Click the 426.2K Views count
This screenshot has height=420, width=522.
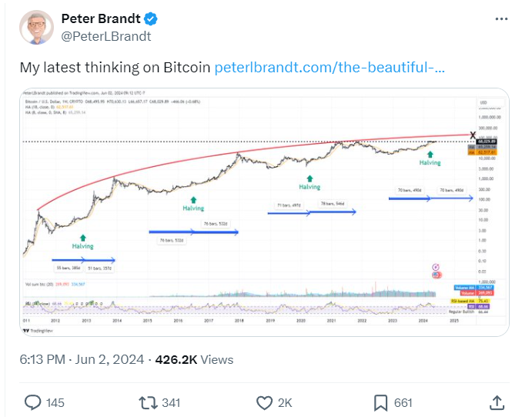[194, 359]
